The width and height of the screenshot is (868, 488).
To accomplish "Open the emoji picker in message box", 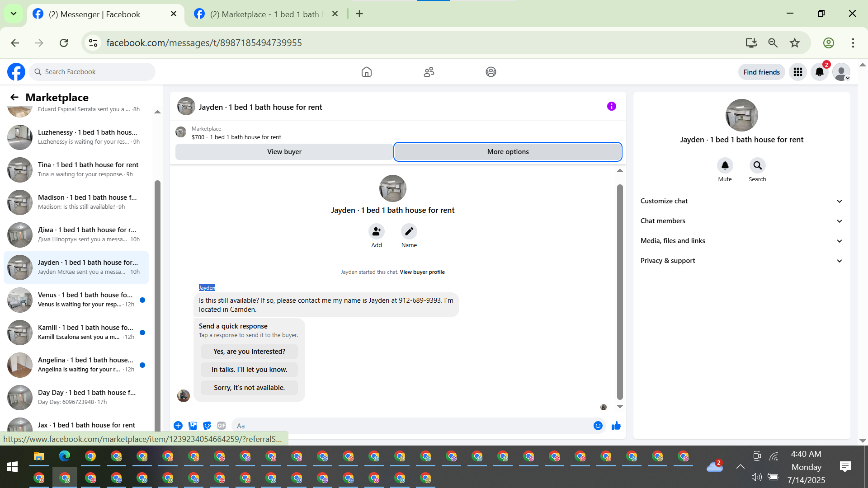I will (598, 426).
